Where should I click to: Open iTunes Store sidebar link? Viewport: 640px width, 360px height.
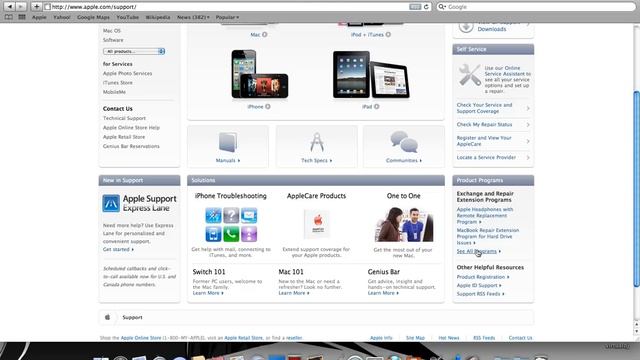[118, 83]
